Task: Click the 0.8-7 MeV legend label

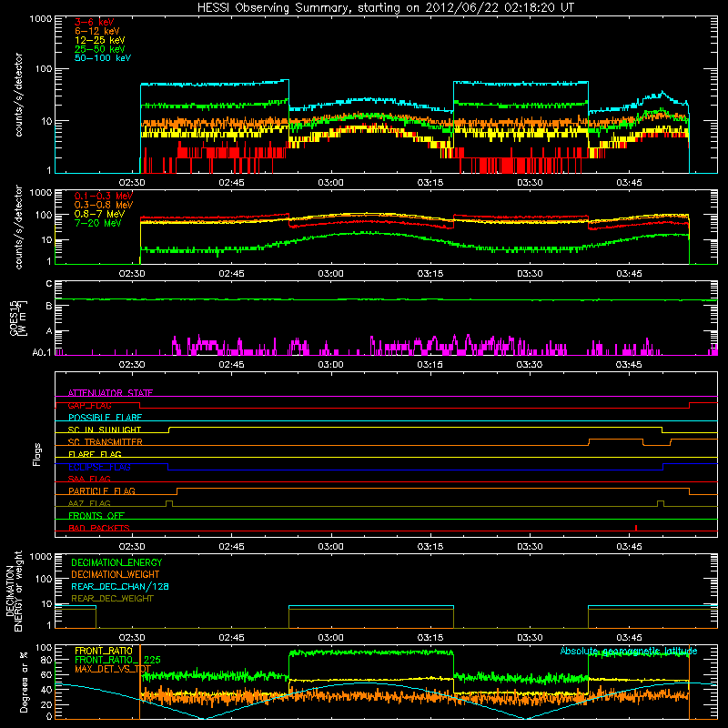Action: pyautogui.click(x=99, y=214)
